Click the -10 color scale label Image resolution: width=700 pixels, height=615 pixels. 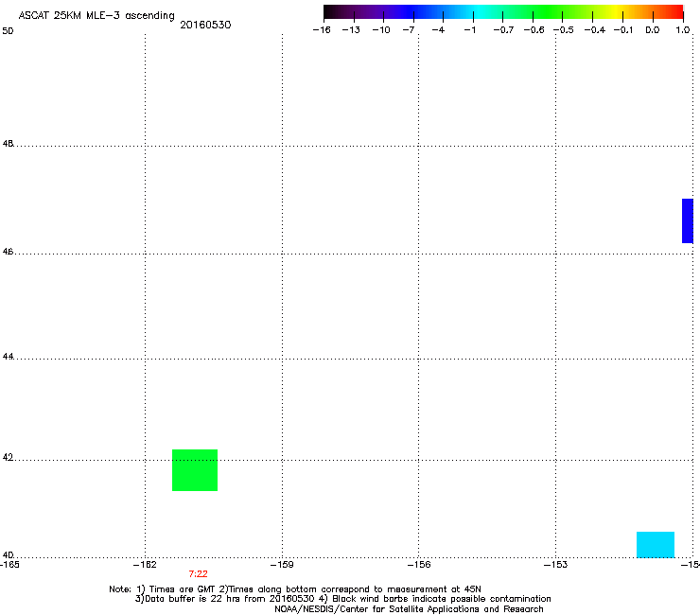pyautogui.click(x=381, y=30)
